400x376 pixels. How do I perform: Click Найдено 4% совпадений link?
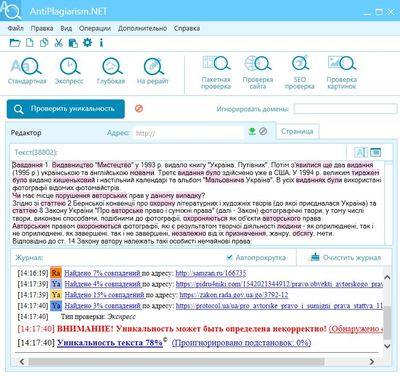(x=103, y=284)
